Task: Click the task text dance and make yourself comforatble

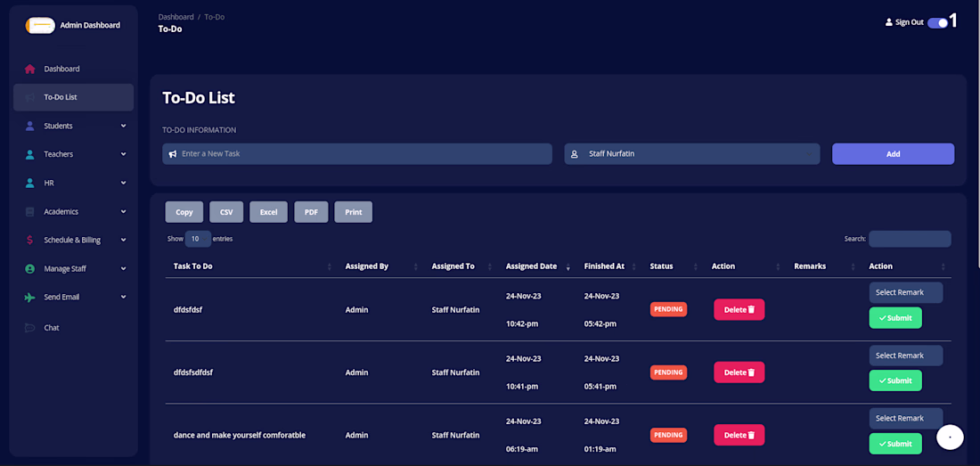Action: point(240,435)
